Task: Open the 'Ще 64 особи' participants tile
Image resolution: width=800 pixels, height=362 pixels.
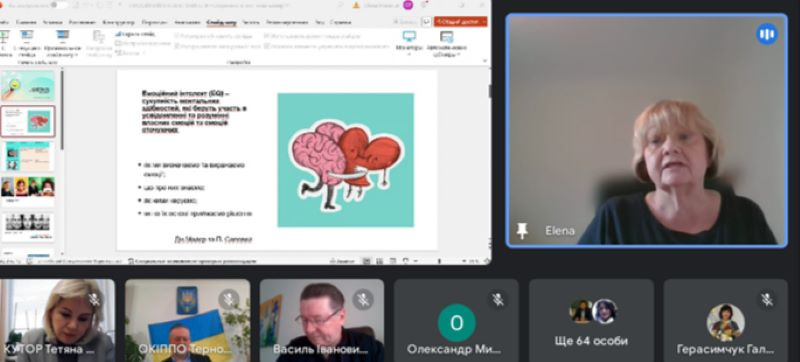Action: coord(591,320)
